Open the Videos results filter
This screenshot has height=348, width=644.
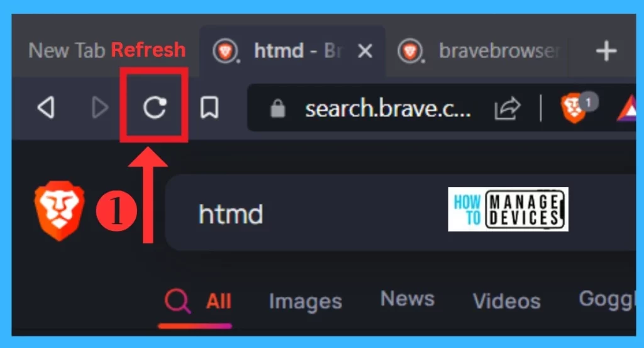(x=506, y=301)
